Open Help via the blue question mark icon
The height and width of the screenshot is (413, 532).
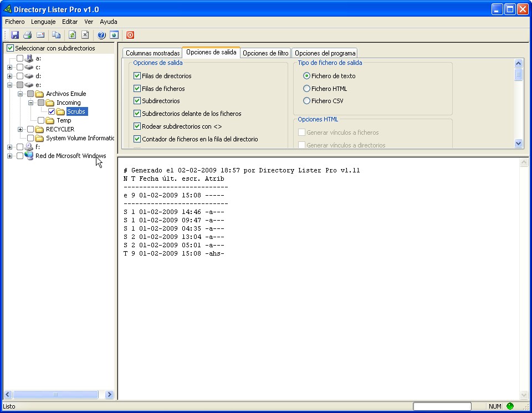101,35
